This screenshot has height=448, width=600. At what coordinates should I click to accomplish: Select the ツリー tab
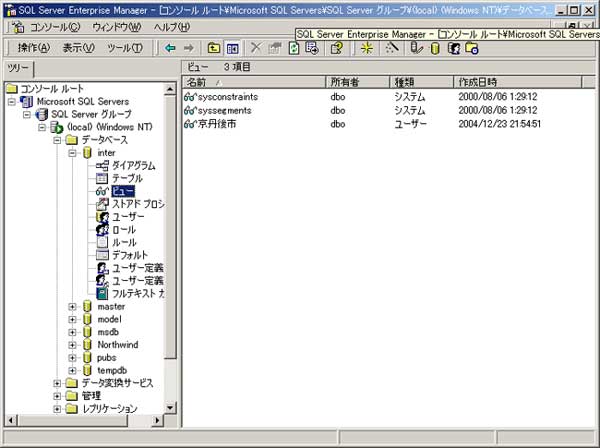click(18, 68)
